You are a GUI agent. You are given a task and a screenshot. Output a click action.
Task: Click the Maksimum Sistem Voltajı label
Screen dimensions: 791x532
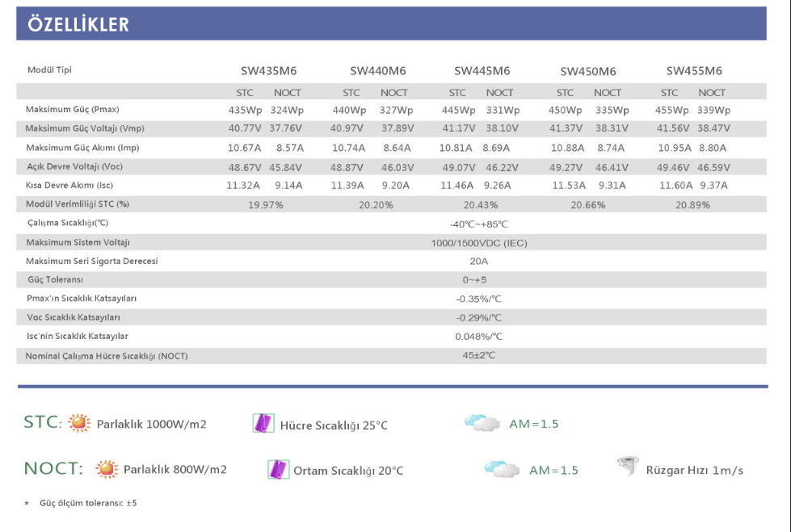78,242
